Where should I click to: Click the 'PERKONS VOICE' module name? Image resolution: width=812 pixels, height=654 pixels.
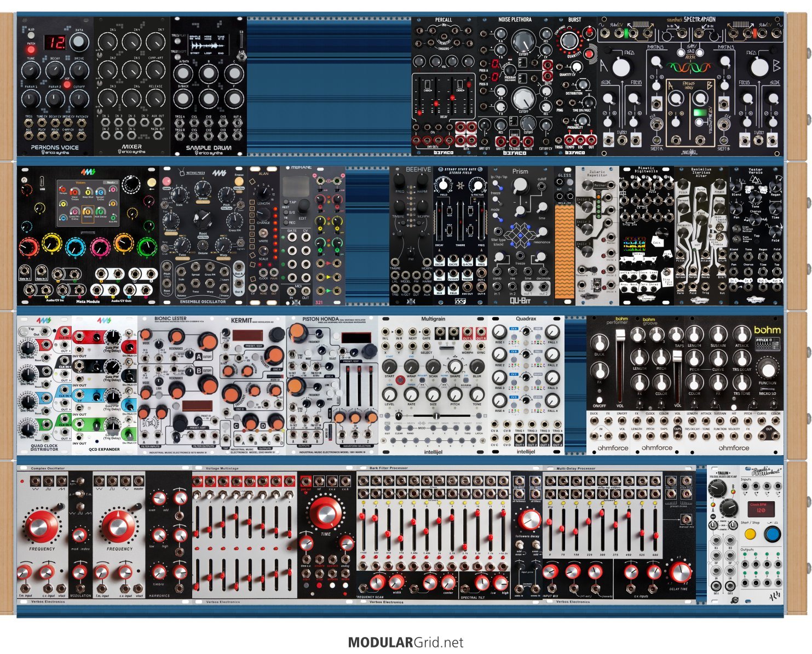coord(55,147)
